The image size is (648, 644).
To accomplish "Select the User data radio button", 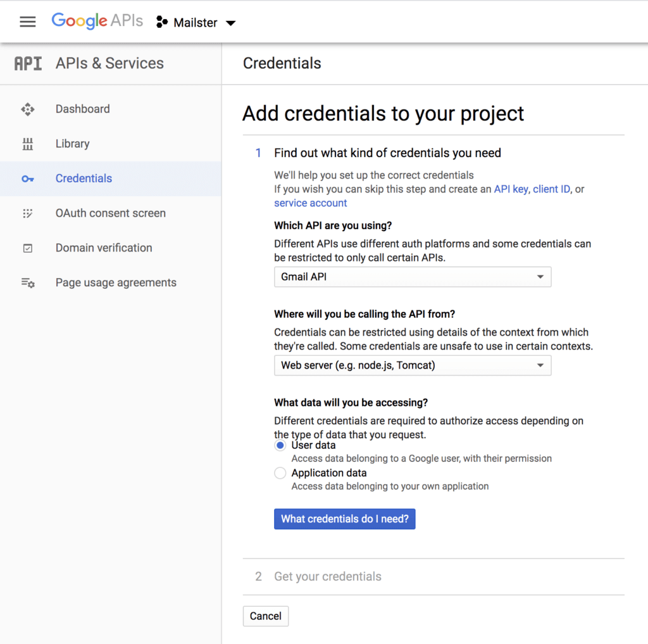I will (280, 446).
